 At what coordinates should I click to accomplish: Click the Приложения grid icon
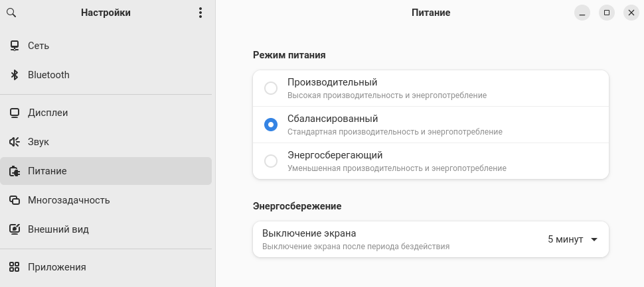click(x=15, y=267)
